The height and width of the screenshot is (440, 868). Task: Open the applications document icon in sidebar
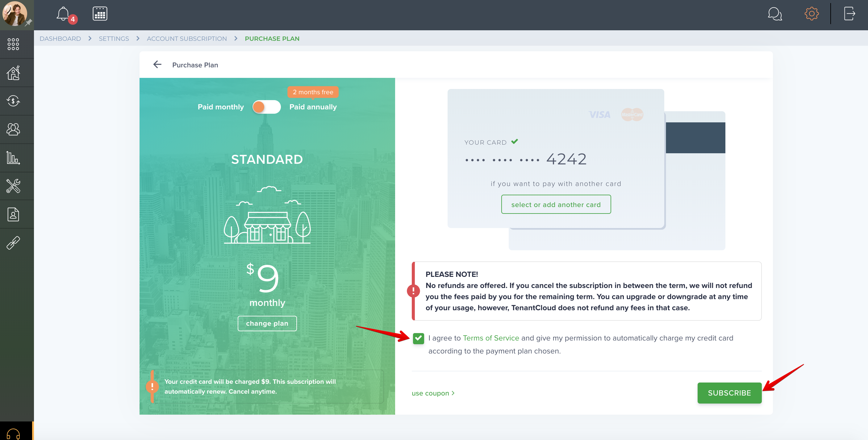13,214
